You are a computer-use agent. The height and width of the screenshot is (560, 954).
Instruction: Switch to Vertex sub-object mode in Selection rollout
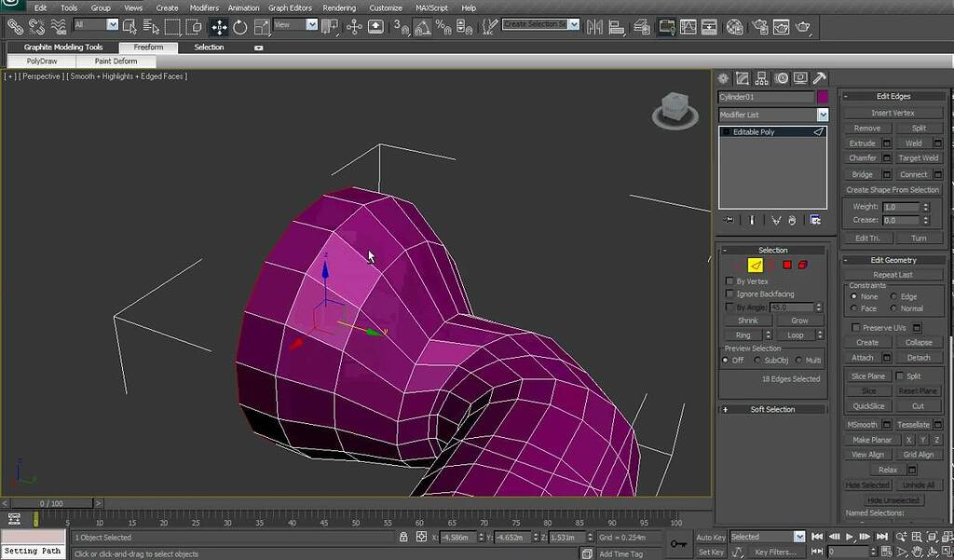740,266
